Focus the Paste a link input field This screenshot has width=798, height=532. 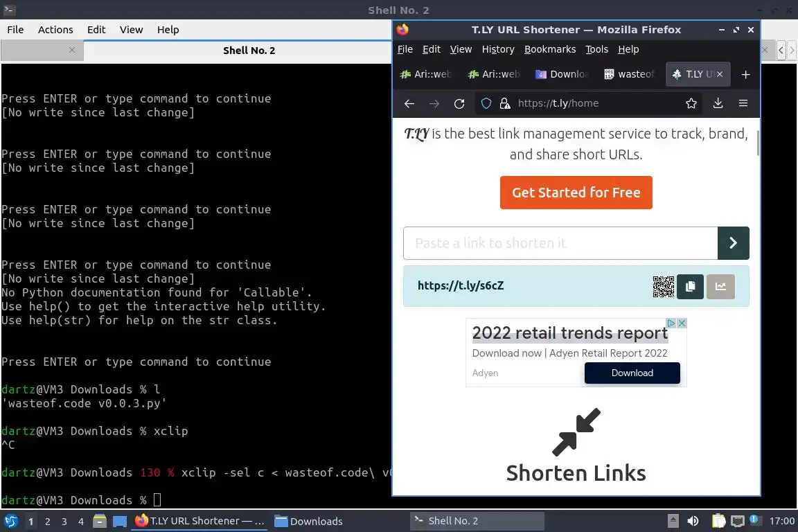point(560,243)
